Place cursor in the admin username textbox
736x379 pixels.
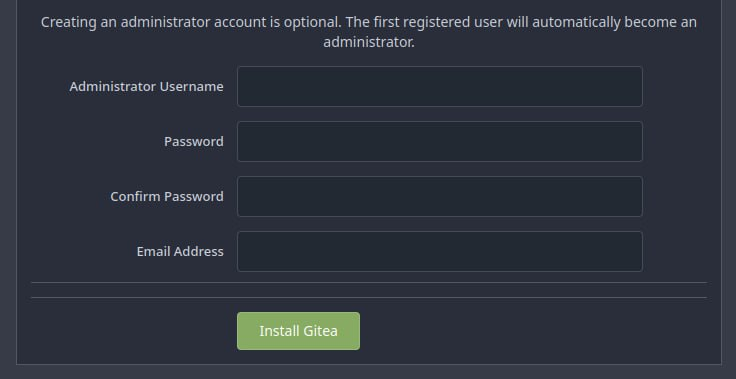440,86
